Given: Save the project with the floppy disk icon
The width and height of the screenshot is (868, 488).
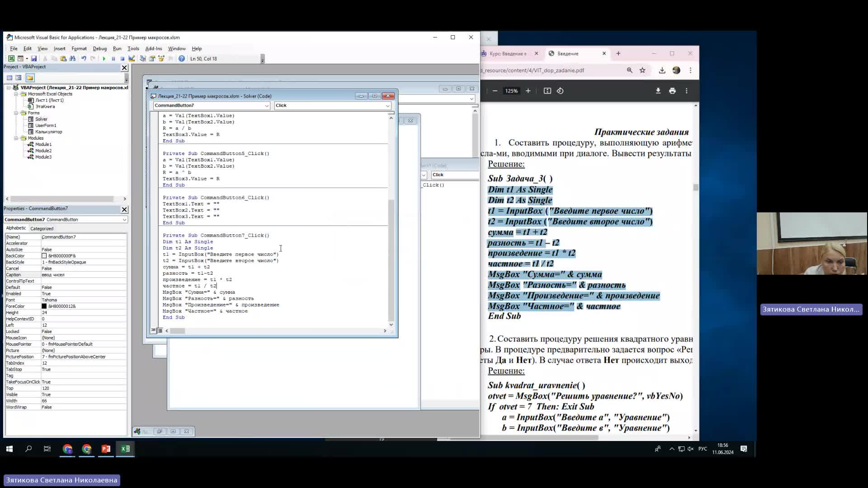Looking at the screenshot, I should click(x=34, y=59).
